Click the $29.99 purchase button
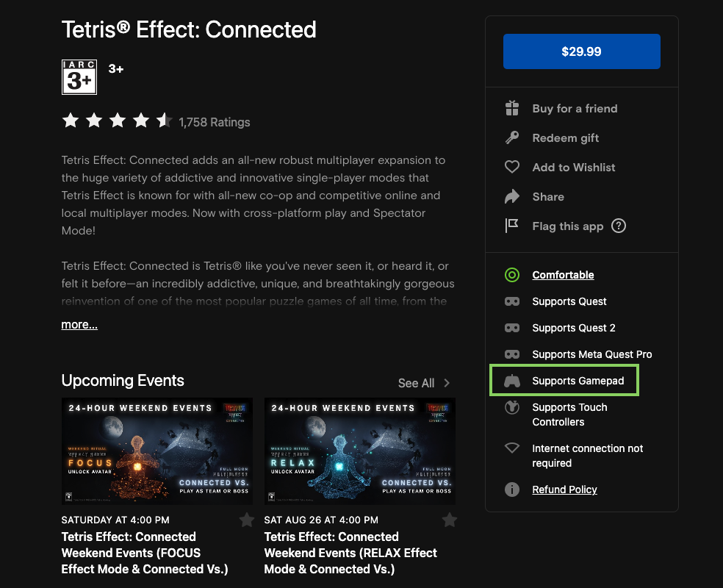The width and height of the screenshot is (723, 588). (581, 51)
